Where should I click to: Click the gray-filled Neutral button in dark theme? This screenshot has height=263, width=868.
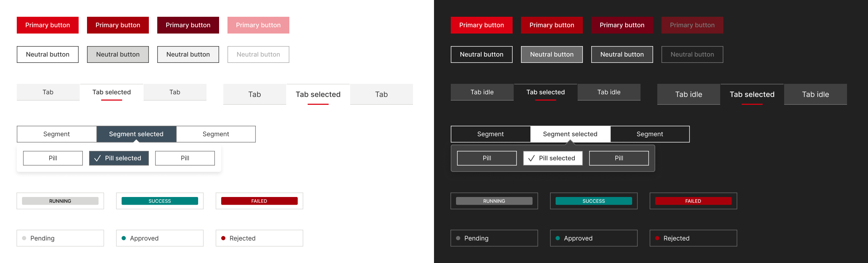click(x=552, y=54)
